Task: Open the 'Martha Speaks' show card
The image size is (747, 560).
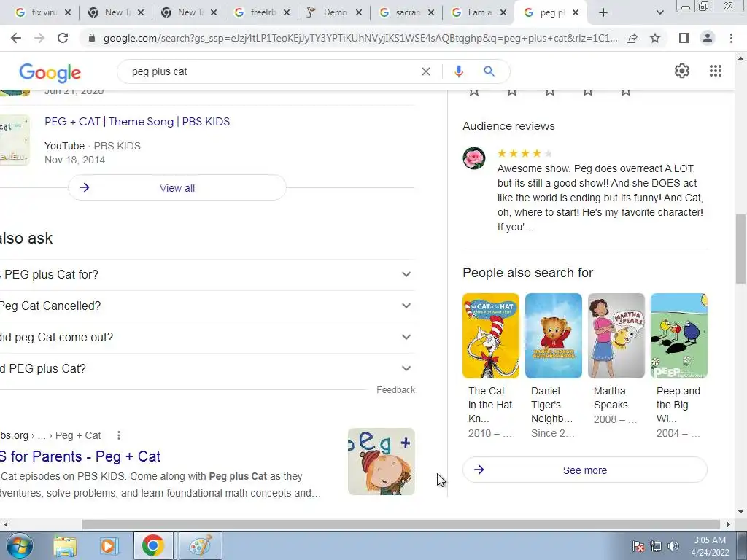Action: [x=616, y=359]
